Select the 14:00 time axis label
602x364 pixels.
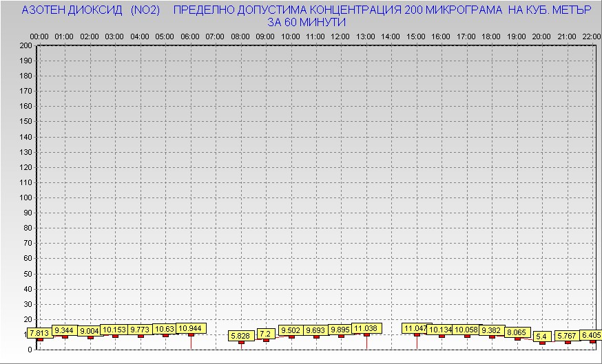(391, 36)
